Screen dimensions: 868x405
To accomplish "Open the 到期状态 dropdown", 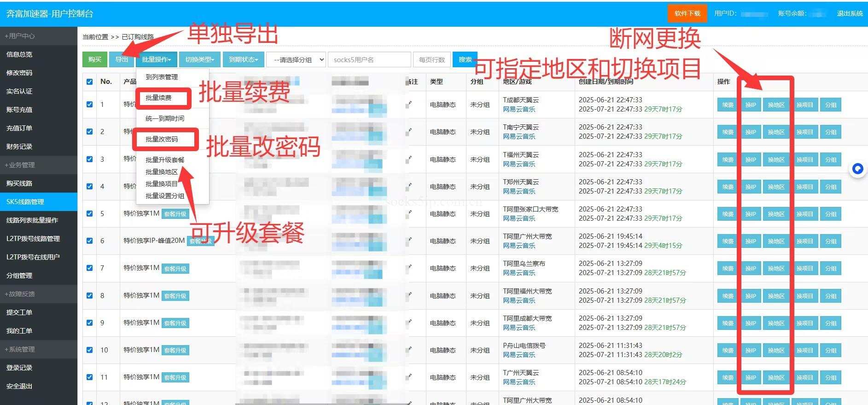I will tap(243, 59).
